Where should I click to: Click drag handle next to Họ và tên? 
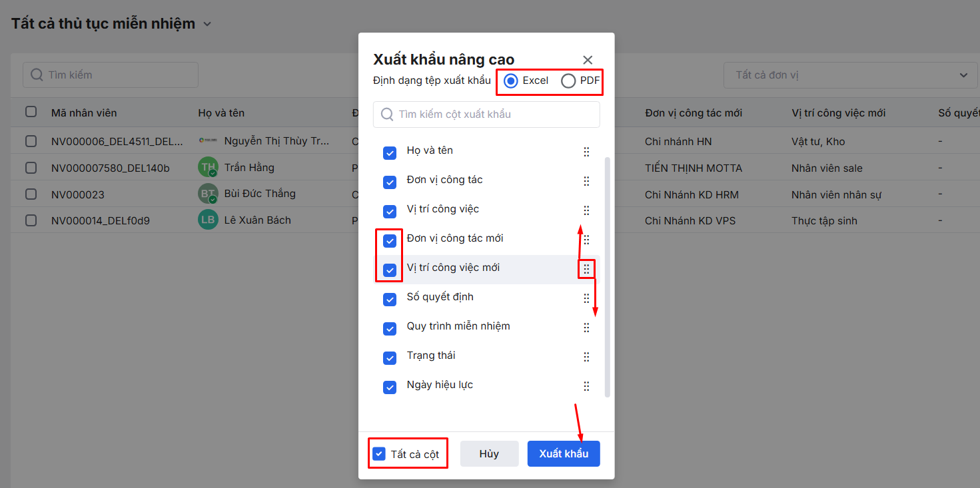click(x=586, y=152)
